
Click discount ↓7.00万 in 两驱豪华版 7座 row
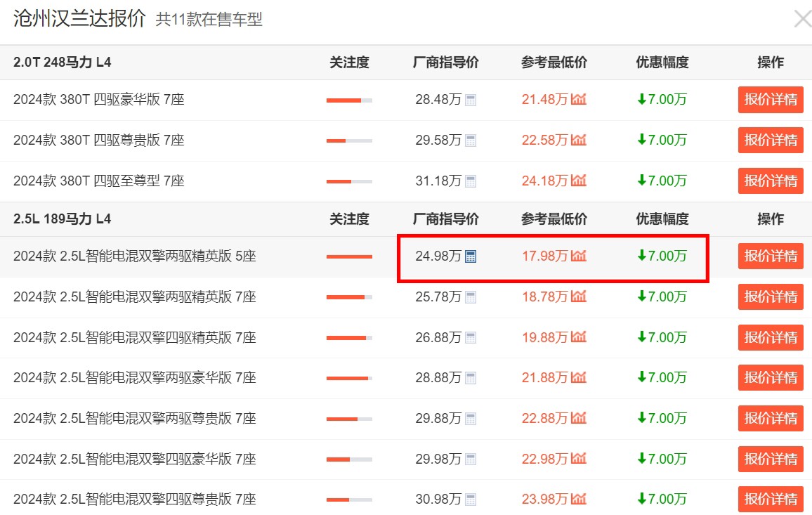click(662, 378)
